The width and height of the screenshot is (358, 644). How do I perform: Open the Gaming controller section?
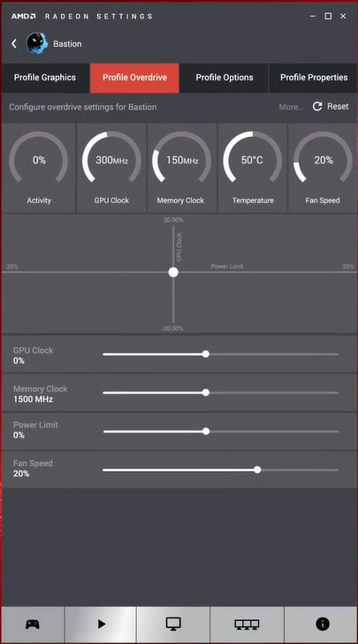click(x=33, y=625)
